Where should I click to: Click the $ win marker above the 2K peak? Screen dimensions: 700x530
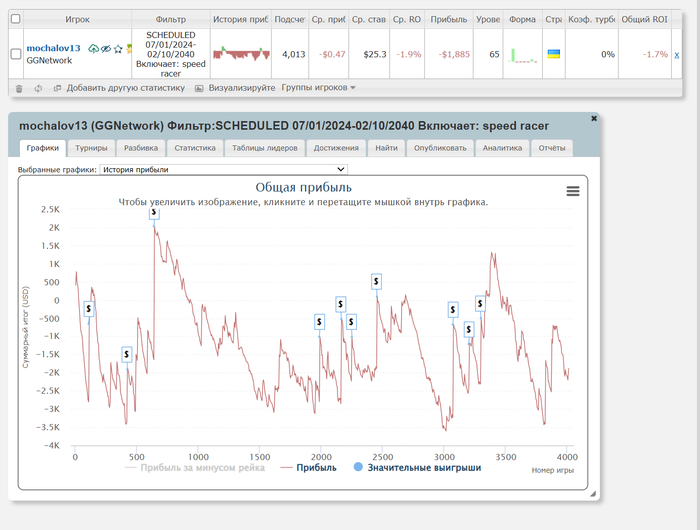tap(154, 213)
